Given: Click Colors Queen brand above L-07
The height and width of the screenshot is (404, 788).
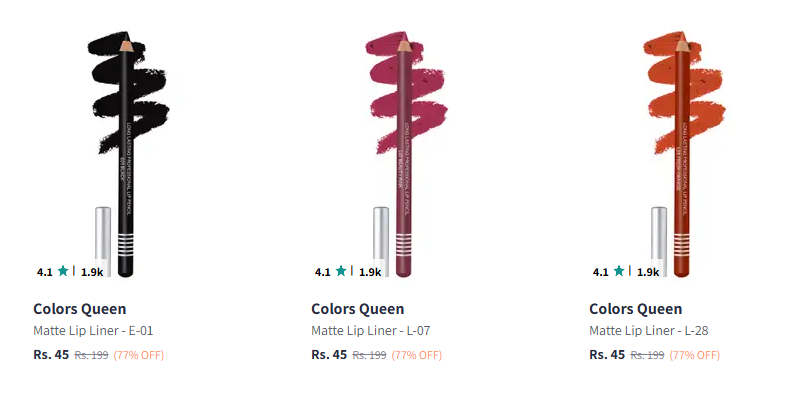Looking at the screenshot, I should 358,309.
